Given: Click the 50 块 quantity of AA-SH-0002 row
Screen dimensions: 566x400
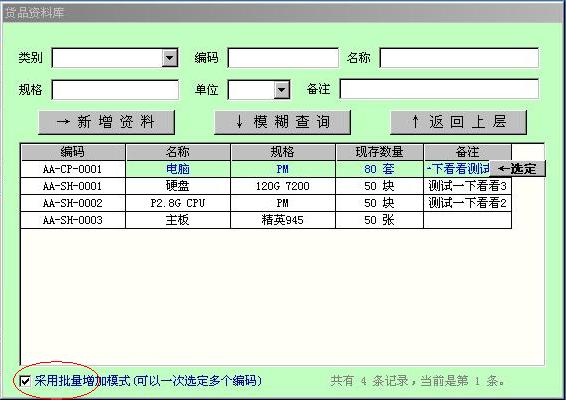Looking at the screenshot, I should [x=379, y=203].
